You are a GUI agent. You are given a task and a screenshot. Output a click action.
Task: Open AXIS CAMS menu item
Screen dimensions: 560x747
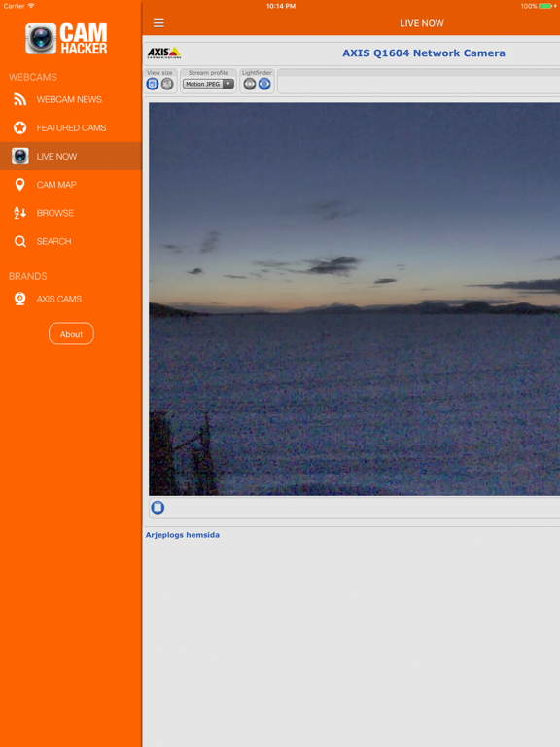[70, 299]
